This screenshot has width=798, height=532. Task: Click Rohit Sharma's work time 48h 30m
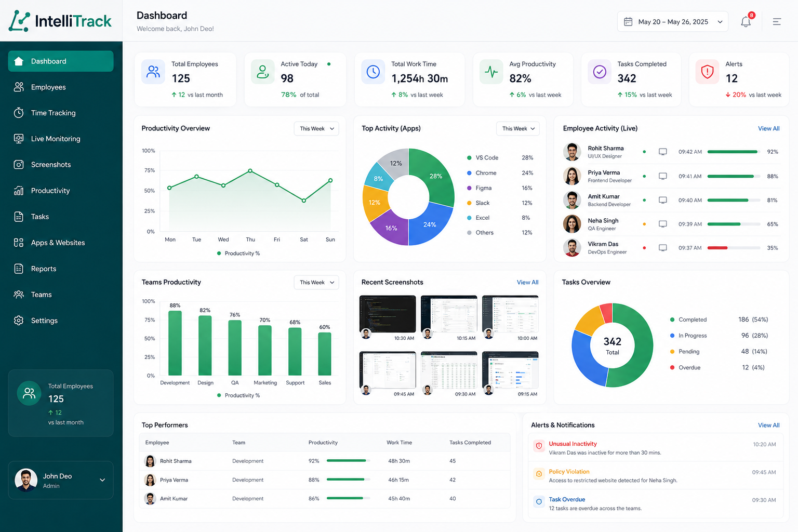point(399,461)
